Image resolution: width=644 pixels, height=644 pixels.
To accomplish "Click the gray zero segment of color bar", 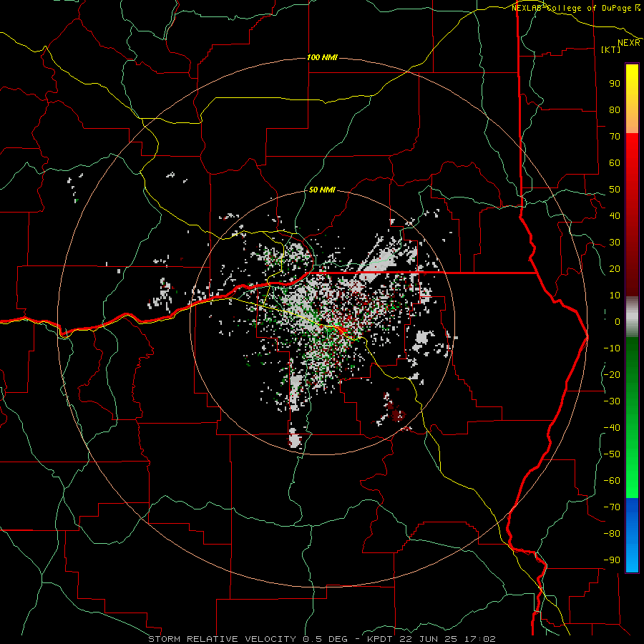I will click(x=632, y=317).
